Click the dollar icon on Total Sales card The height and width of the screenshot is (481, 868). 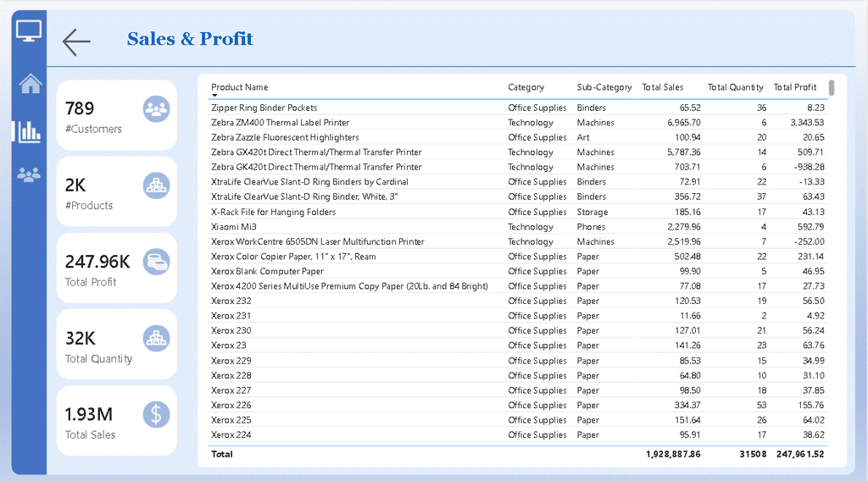point(156,415)
